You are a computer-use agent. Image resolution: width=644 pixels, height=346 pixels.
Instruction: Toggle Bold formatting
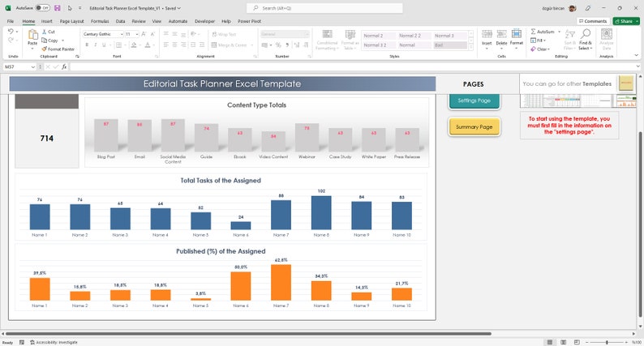[x=87, y=45]
